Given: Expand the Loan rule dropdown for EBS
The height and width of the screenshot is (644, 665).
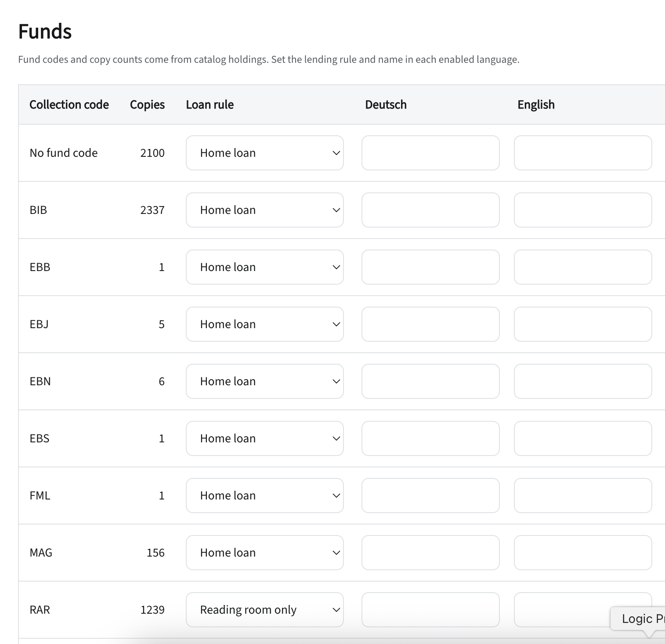Looking at the screenshot, I should pyautogui.click(x=265, y=438).
